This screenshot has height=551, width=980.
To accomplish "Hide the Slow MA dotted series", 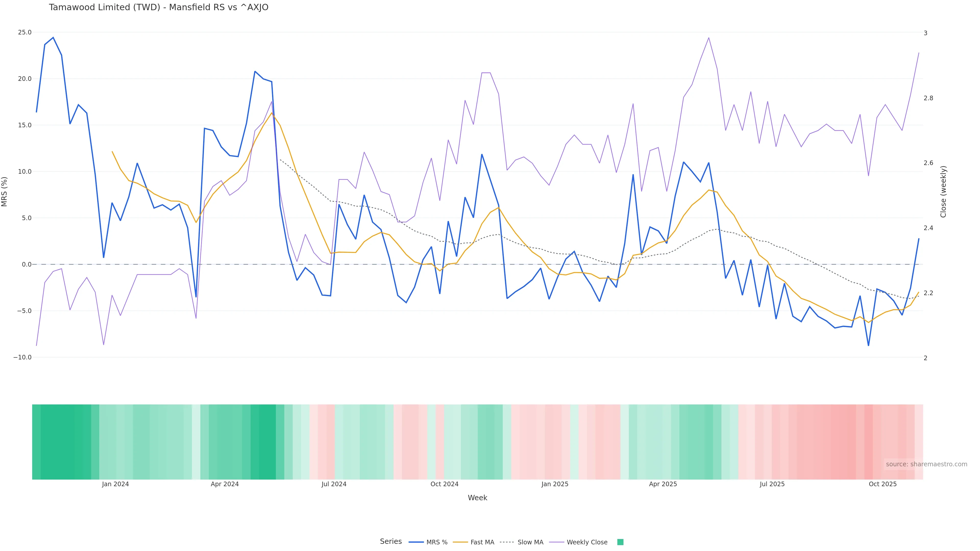I will 530,542.
